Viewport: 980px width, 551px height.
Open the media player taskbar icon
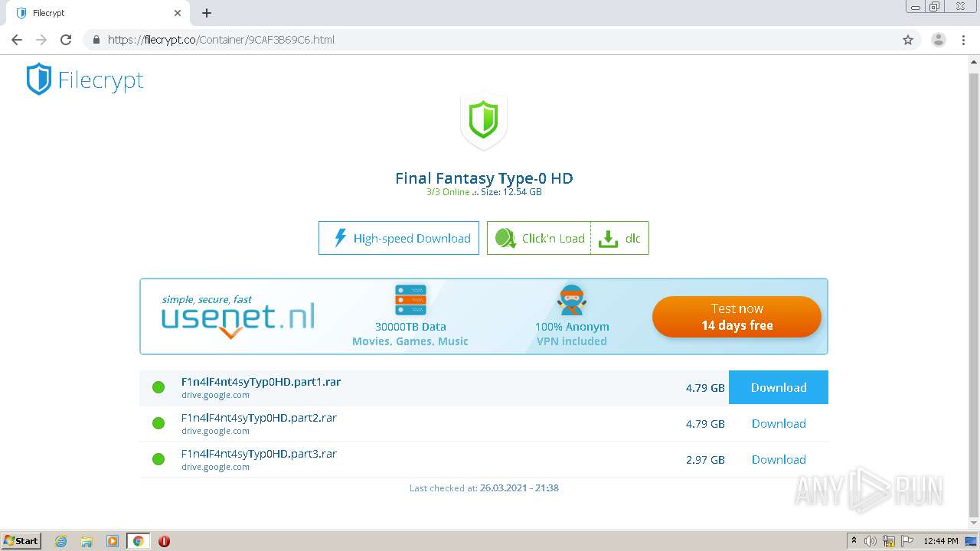[113, 541]
